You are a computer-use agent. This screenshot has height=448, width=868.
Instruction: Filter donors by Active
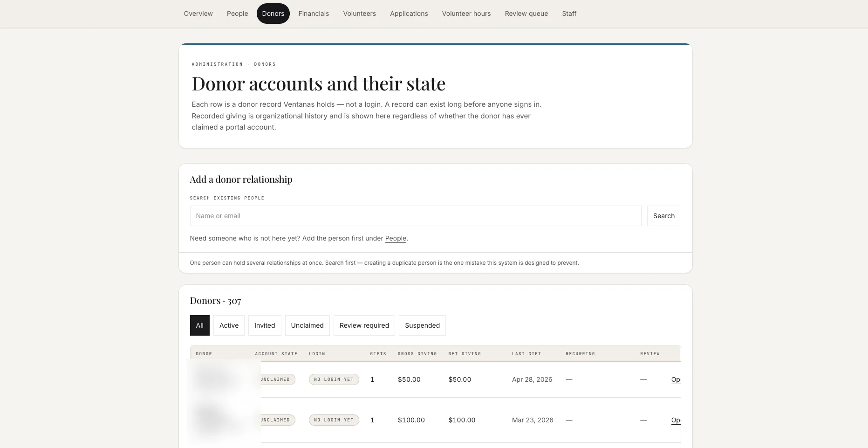(x=229, y=325)
